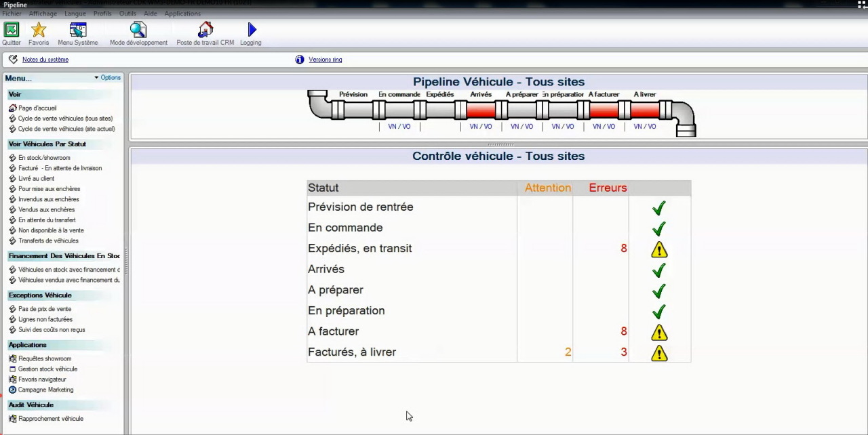Start Logging with the blue arrow icon

(x=250, y=29)
